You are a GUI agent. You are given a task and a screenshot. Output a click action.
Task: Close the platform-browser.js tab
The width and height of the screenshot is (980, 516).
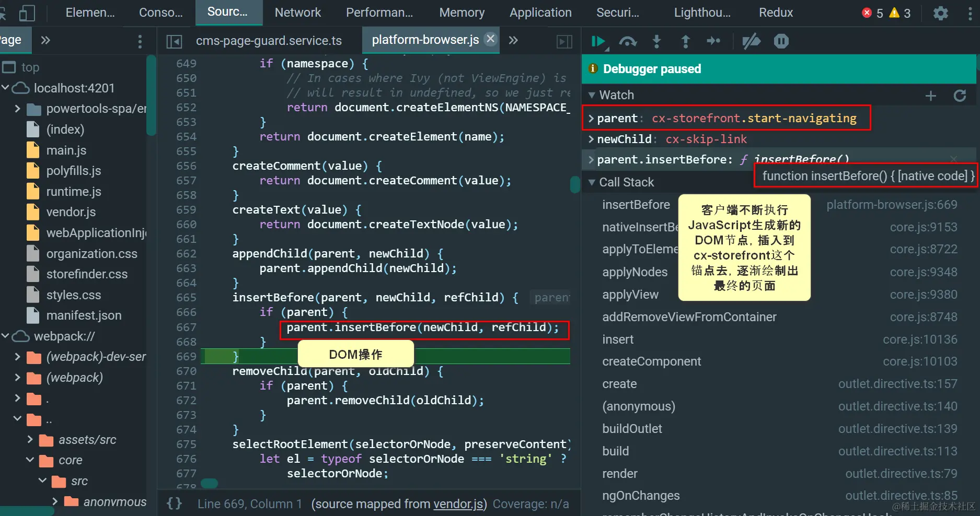(x=490, y=39)
